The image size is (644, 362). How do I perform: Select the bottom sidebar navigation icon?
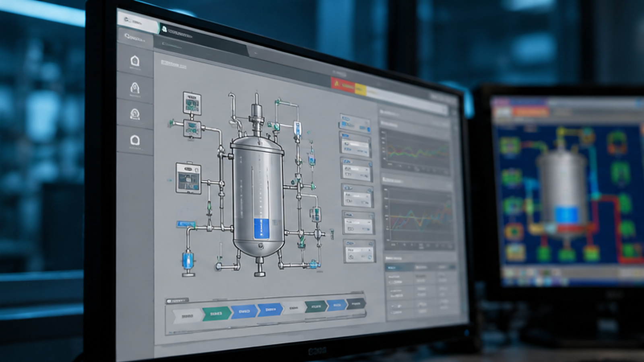(135, 140)
